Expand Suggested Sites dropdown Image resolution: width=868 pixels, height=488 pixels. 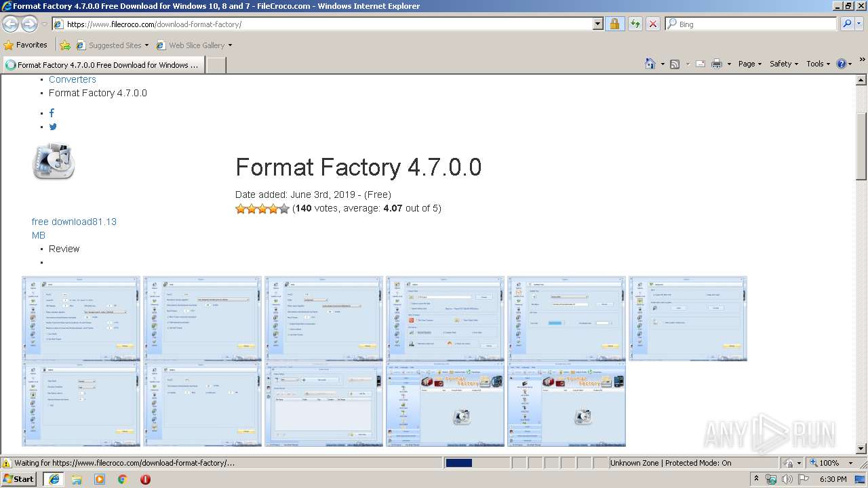[x=146, y=45]
